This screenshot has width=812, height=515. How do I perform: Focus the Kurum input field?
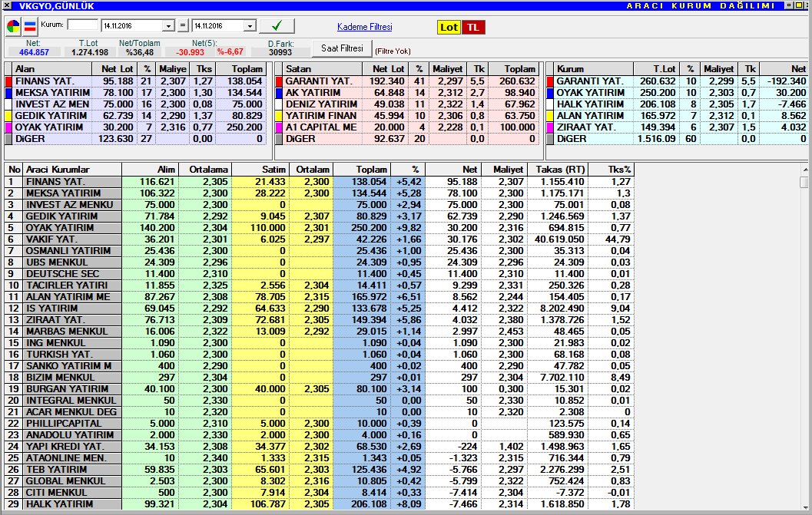[x=82, y=25]
